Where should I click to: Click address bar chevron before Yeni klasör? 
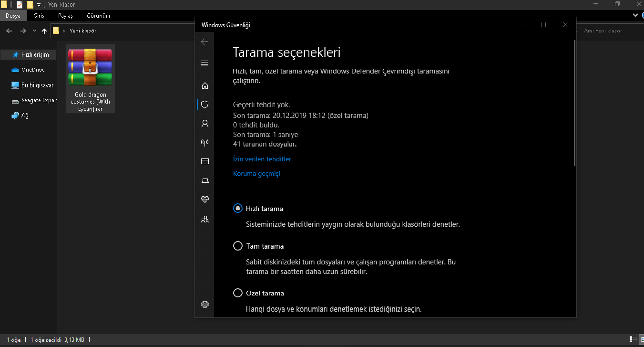[64, 31]
